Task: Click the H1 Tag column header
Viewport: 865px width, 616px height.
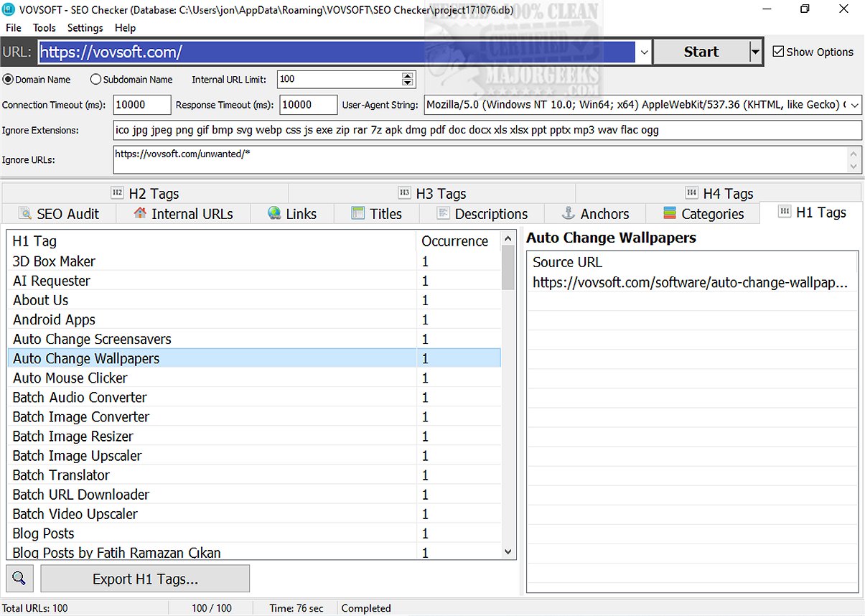Action: 212,241
